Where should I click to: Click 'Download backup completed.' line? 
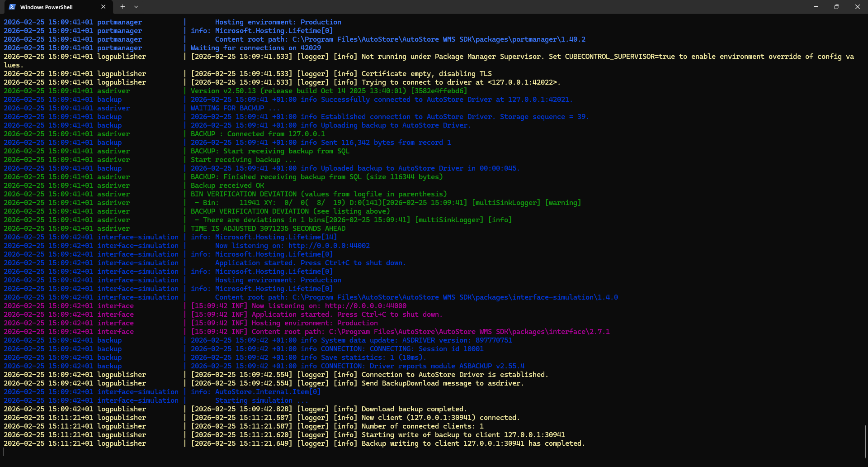tap(414, 409)
